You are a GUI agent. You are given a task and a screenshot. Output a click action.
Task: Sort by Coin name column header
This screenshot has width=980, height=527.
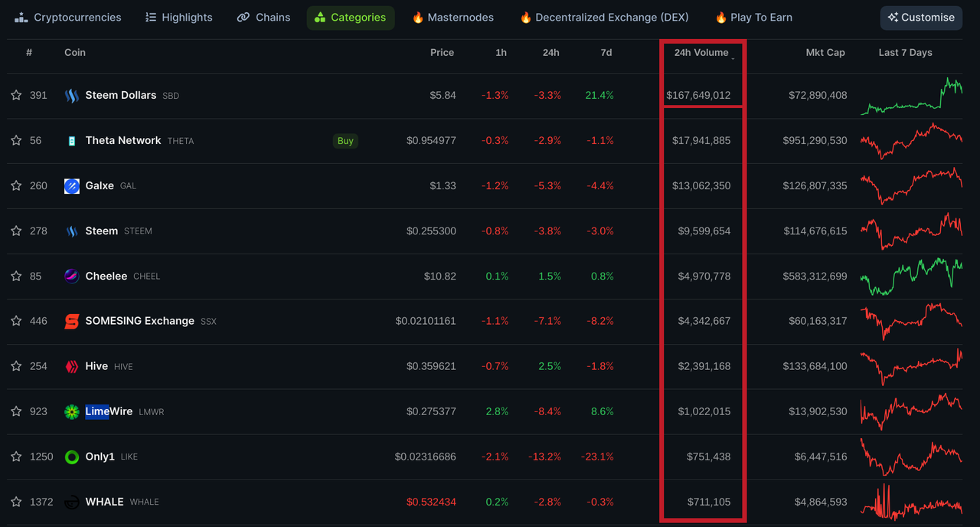(x=75, y=53)
